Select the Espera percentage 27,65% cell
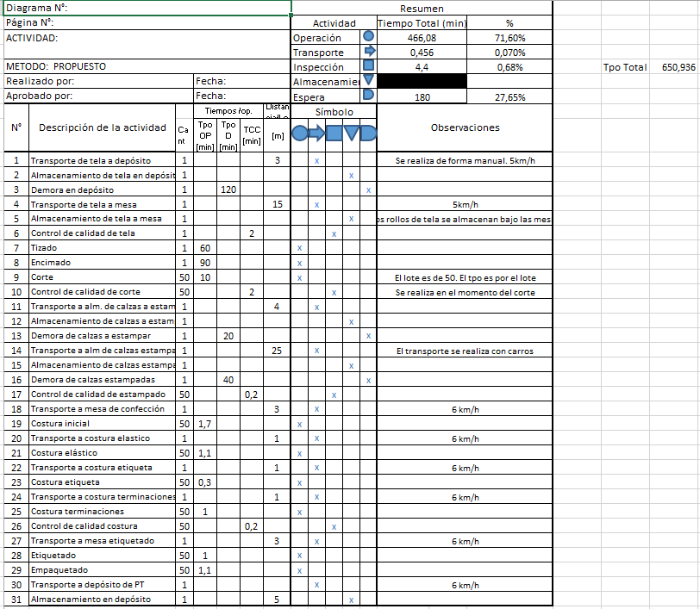The image size is (700, 609). pyautogui.click(x=509, y=97)
